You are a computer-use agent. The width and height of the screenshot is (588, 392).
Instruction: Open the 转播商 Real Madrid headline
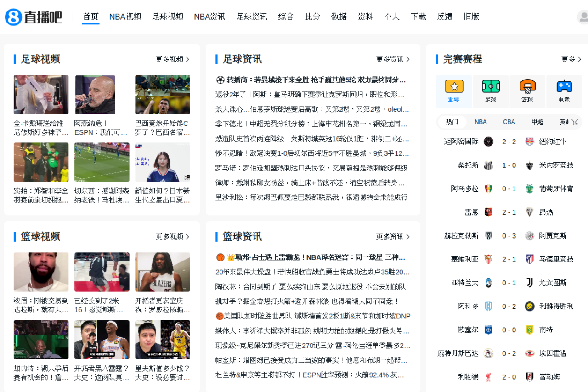pyautogui.click(x=311, y=80)
